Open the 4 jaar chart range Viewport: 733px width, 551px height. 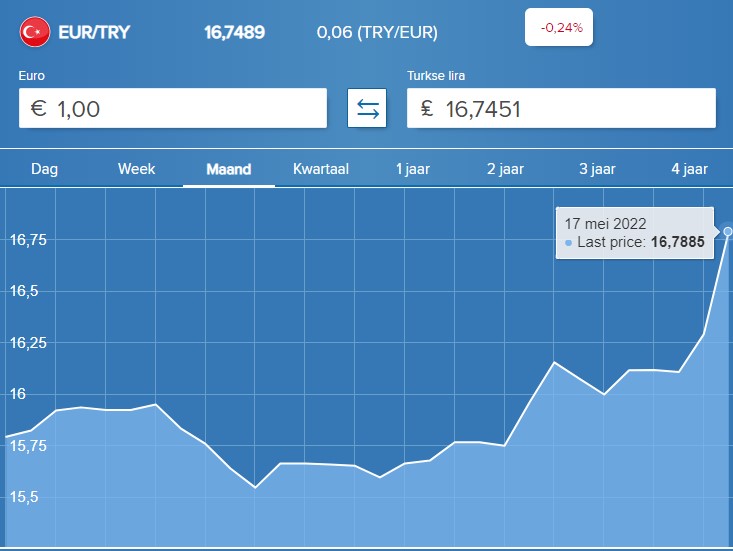(x=690, y=169)
